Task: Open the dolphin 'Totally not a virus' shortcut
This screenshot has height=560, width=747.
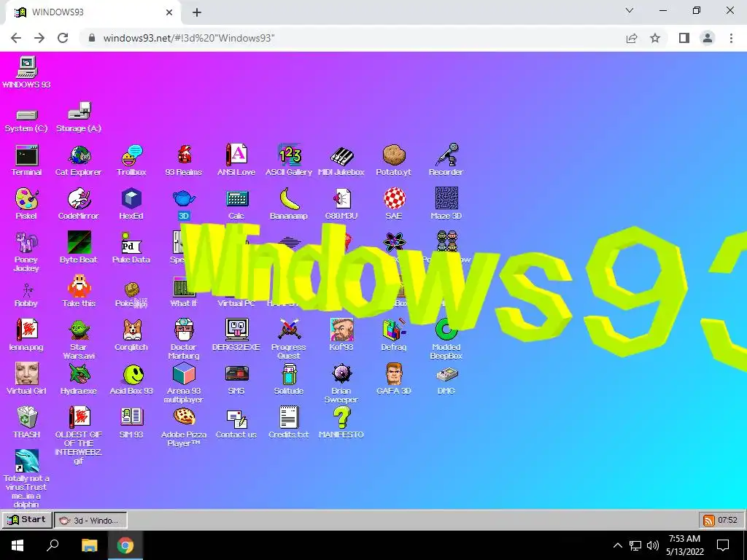Action: tap(27, 461)
